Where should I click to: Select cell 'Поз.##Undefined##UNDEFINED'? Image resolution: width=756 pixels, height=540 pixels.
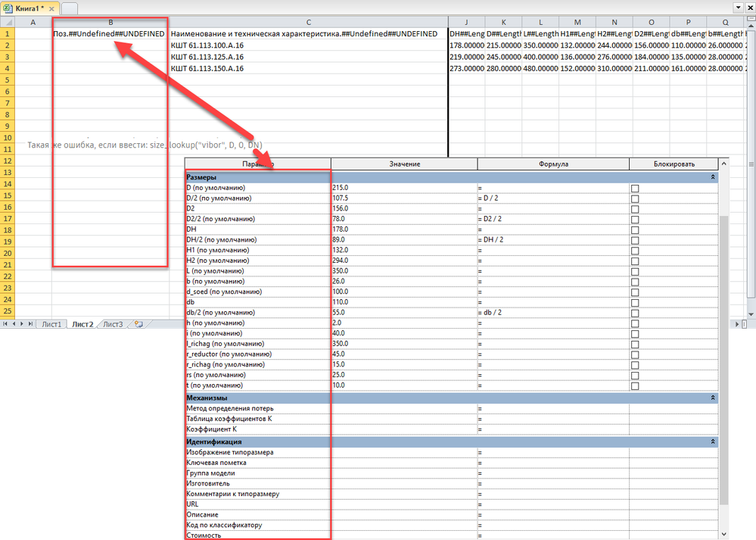[x=110, y=34]
